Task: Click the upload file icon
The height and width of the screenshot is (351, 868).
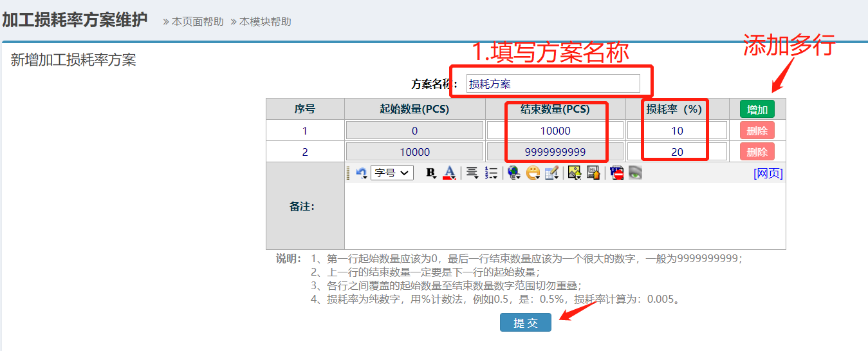Action: [x=593, y=173]
